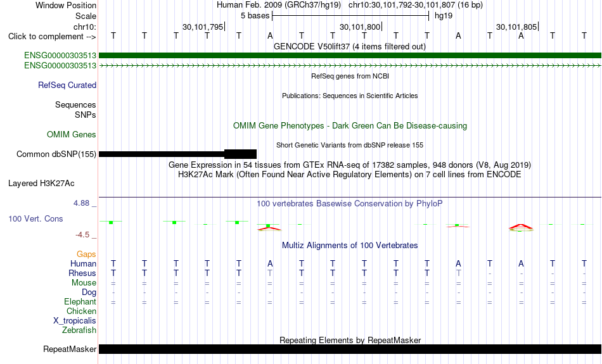Select the thick black dbSNP variant block
Screen dimensions: 602x364
(x=240, y=154)
